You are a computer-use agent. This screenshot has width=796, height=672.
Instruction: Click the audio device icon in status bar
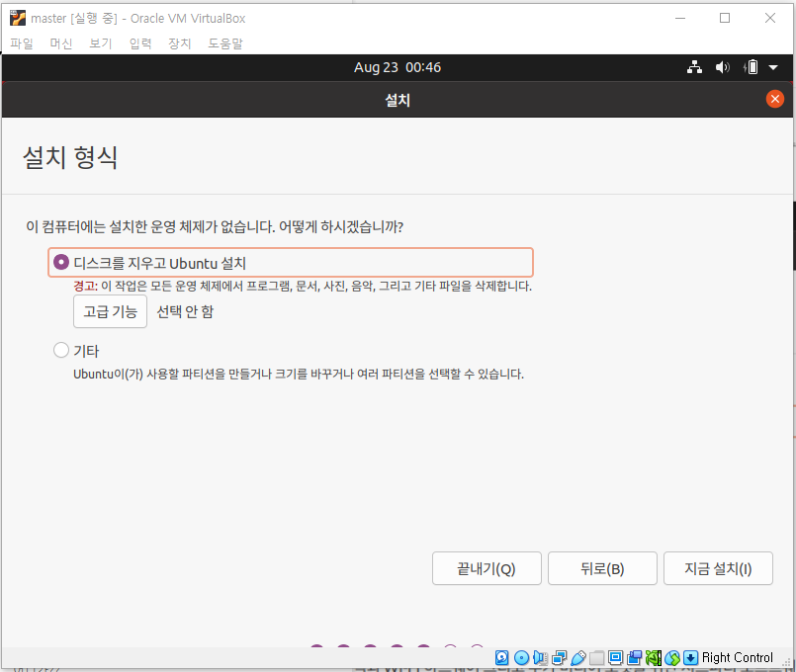540,658
